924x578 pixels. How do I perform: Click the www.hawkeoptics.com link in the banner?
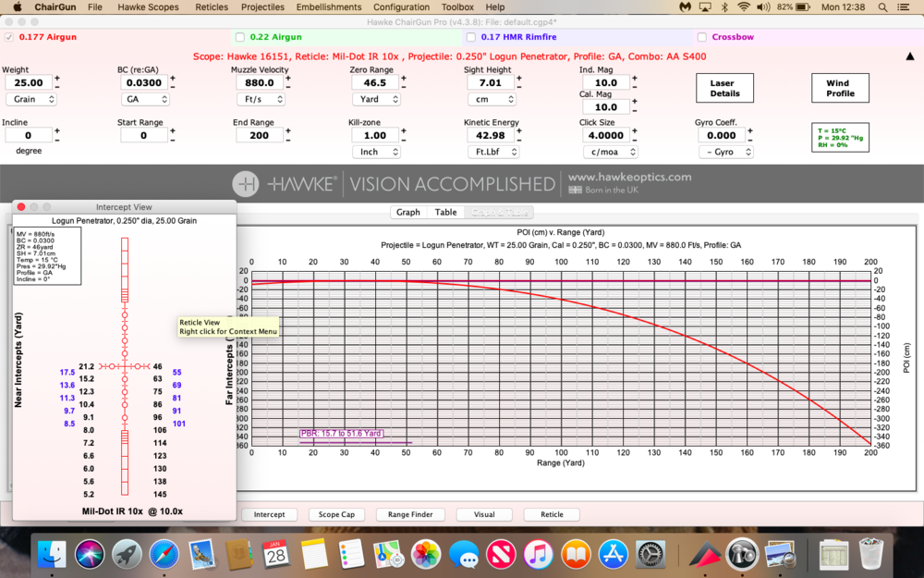(x=629, y=177)
